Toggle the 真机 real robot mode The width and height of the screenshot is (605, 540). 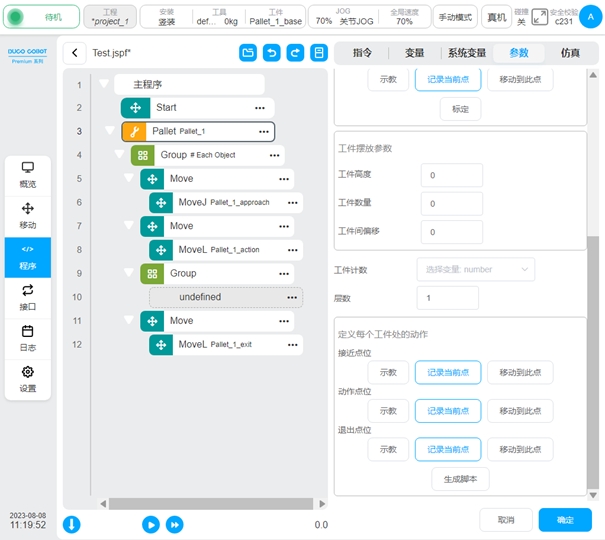click(496, 17)
